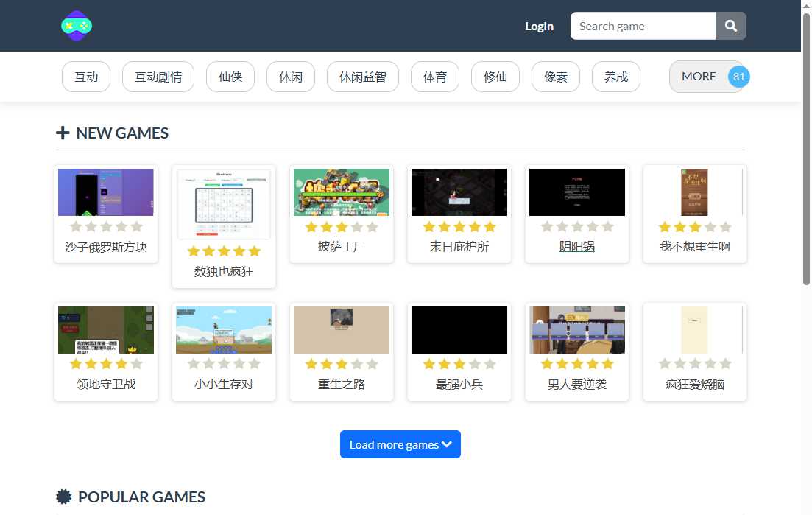Screen dimensions: 812x515
Task: Select the 仙侠 category tab
Action: [x=230, y=76]
